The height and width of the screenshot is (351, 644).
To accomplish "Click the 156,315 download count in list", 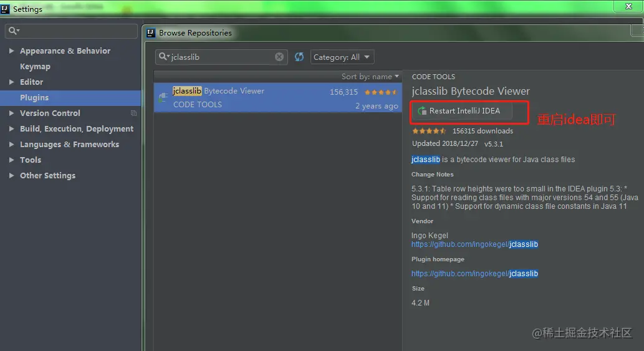I will pos(344,92).
